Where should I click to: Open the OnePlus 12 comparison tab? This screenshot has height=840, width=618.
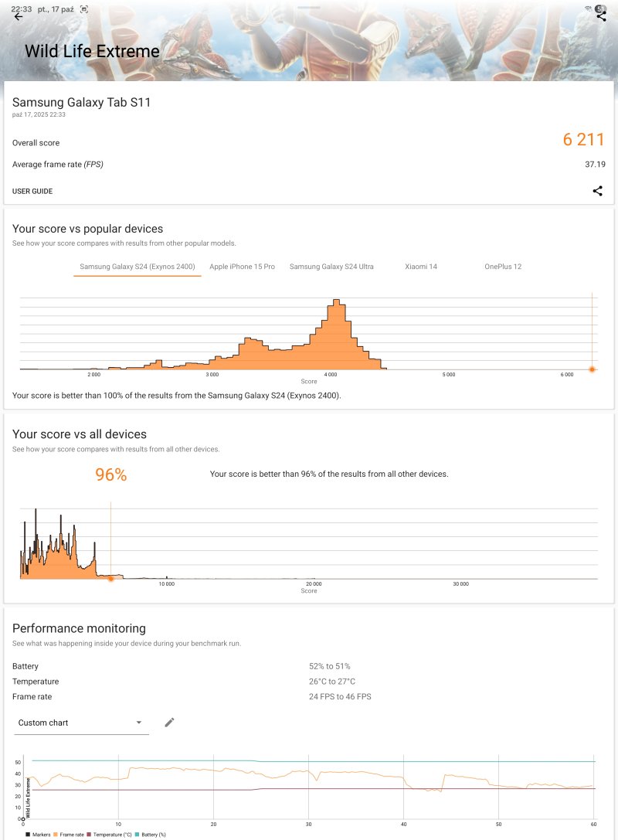pyautogui.click(x=503, y=267)
